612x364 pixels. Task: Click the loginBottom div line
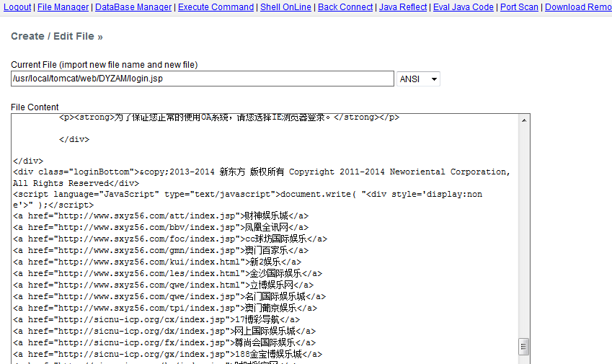click(262, 172)
